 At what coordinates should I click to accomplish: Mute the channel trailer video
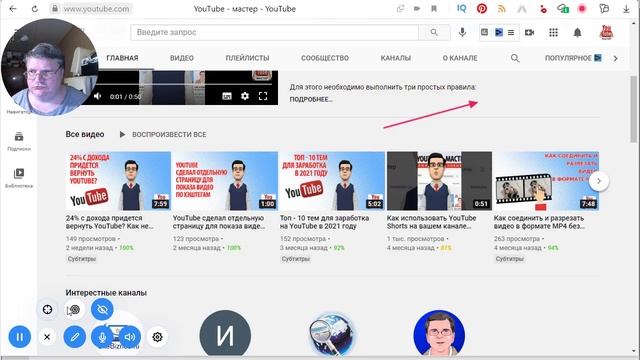tap(98, 96)
